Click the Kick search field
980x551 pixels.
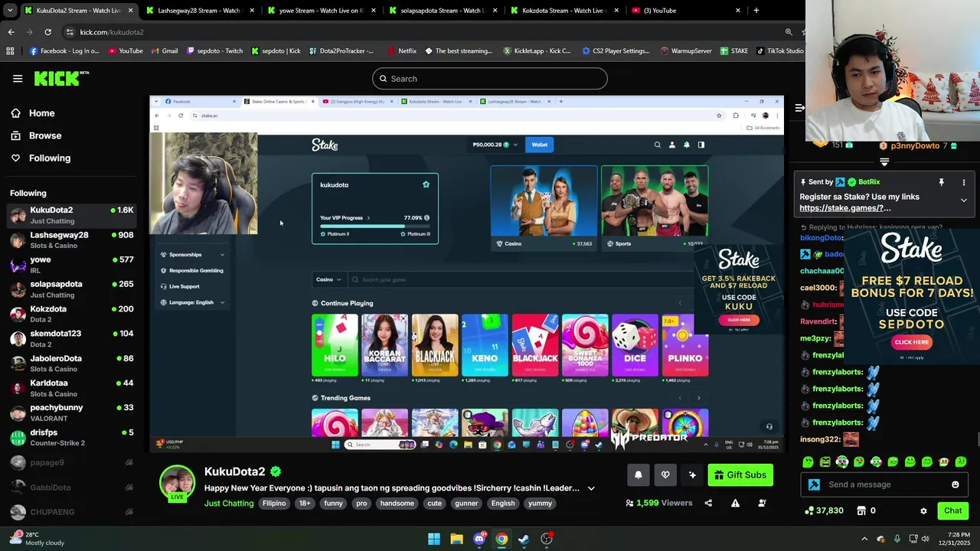pos(490,79)
